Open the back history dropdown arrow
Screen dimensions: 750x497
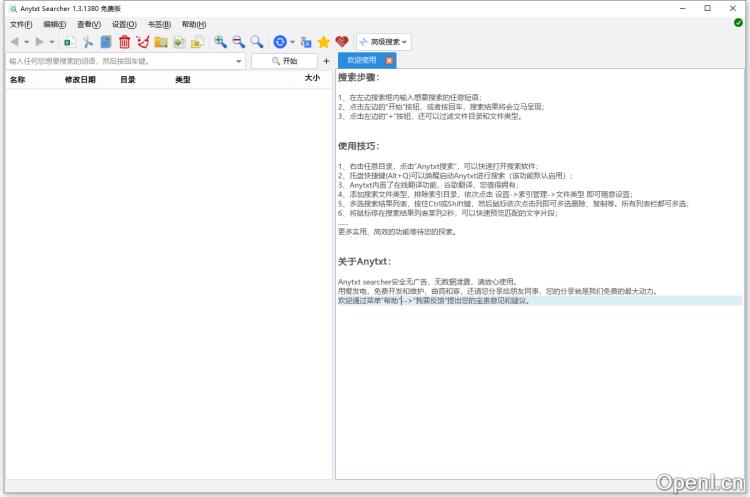26,42
